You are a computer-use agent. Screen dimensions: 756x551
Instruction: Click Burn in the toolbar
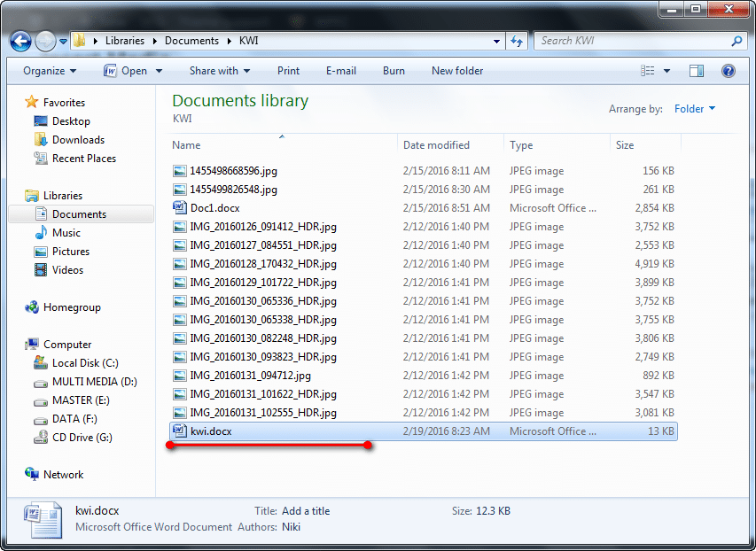click(394, 71)
